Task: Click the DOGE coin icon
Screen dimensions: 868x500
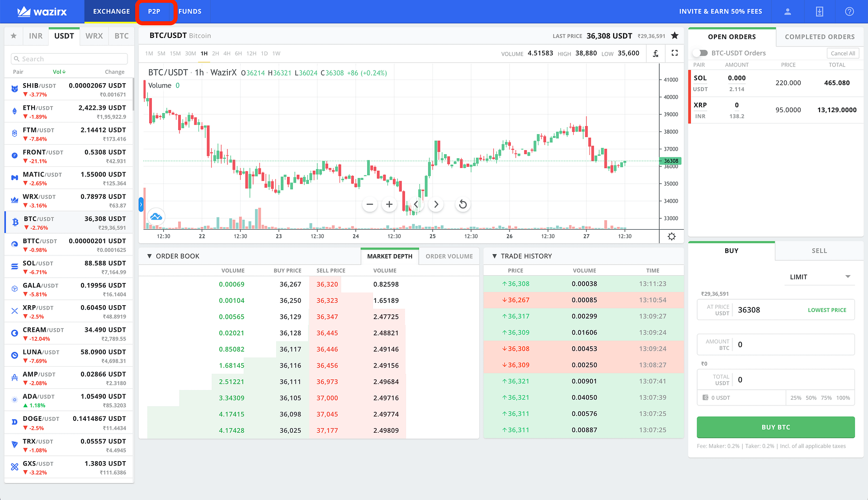Action: [x=14, y=422]
